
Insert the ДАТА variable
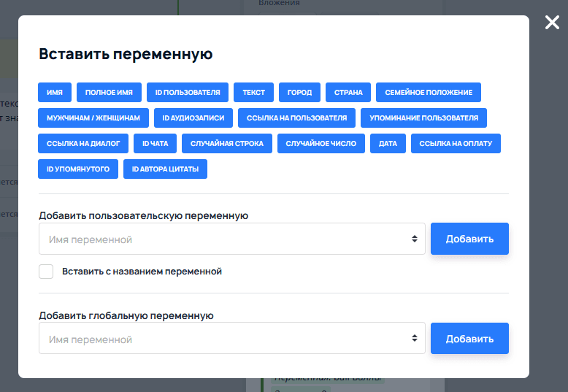(x=388, y=144)
